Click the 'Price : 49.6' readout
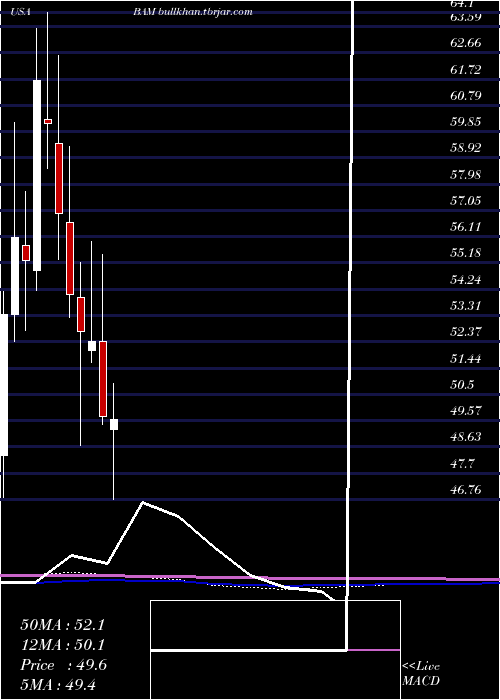Image resolution: width=500 pixels, height=700 pixels. (x=63, y=665)
